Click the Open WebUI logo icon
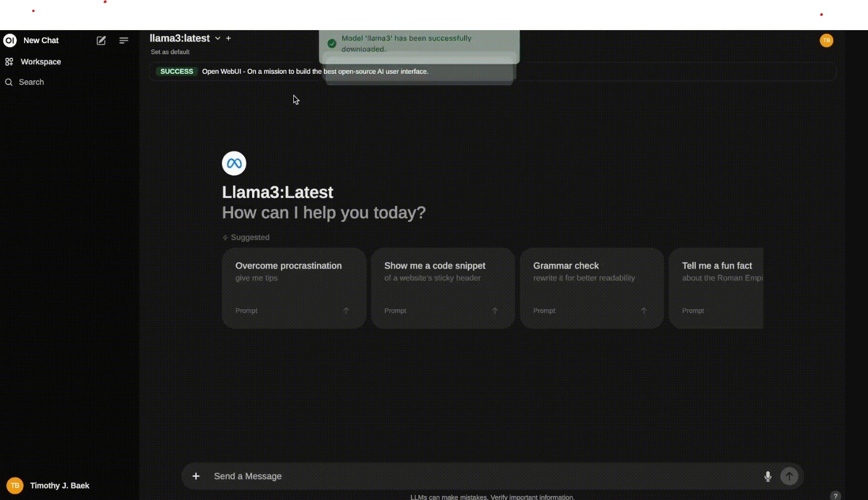The image size is (868, 500). pos(10,40)
